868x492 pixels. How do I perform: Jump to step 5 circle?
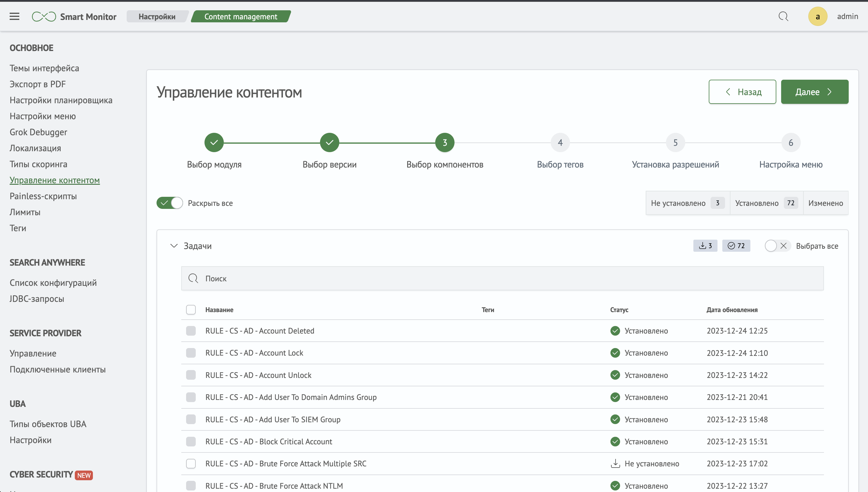[675, 142]
